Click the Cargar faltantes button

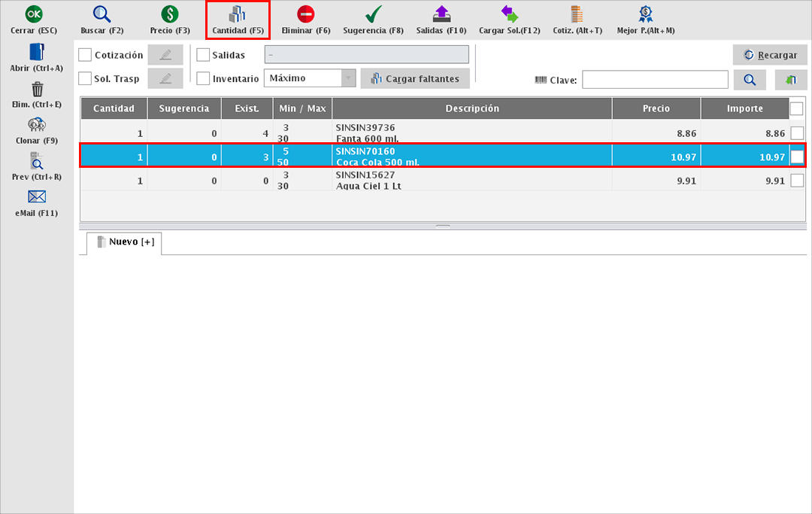pyautogui.click(x=415, y=79)
